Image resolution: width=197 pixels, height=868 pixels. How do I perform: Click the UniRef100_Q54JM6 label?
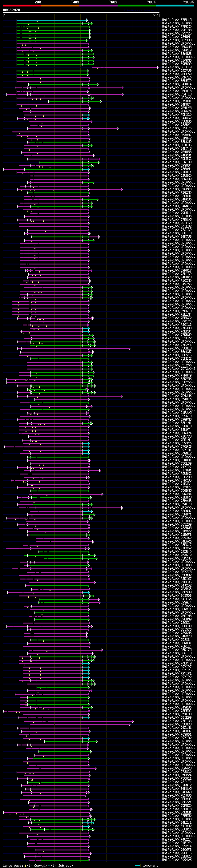(177, 396)
